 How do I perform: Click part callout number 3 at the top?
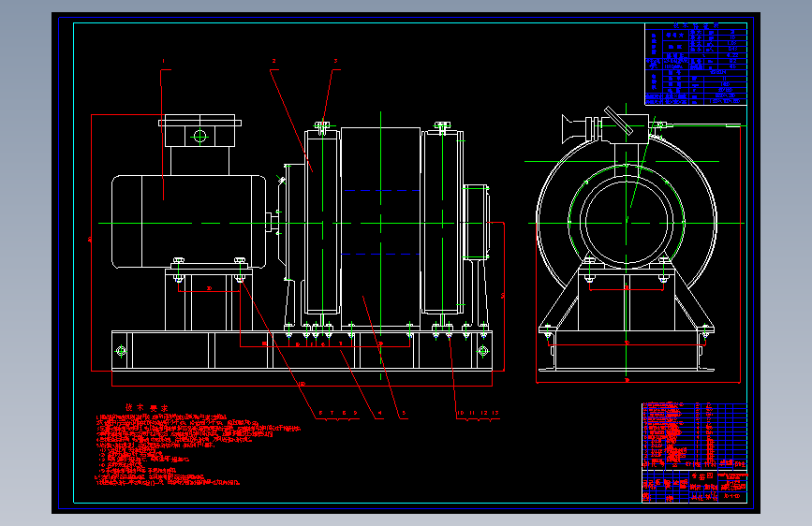(335, 61)
